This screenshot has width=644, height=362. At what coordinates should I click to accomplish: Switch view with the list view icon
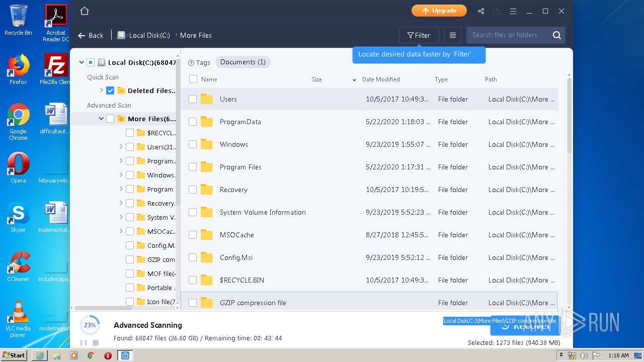(x=453, y=35)
